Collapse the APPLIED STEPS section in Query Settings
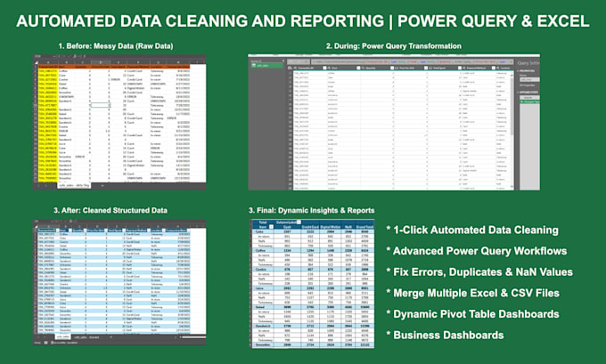The height and width of the screenshot is (364, 606). point(518,93)
